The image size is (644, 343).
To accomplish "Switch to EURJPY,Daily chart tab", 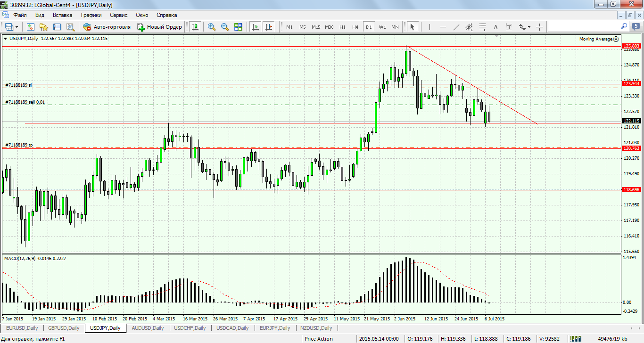I will point(274,328).
